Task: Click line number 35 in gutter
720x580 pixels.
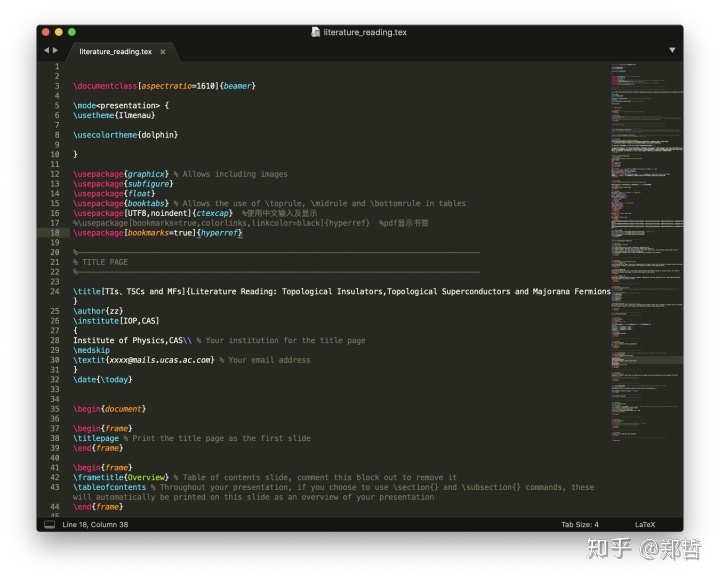Action: pos(55,409)
